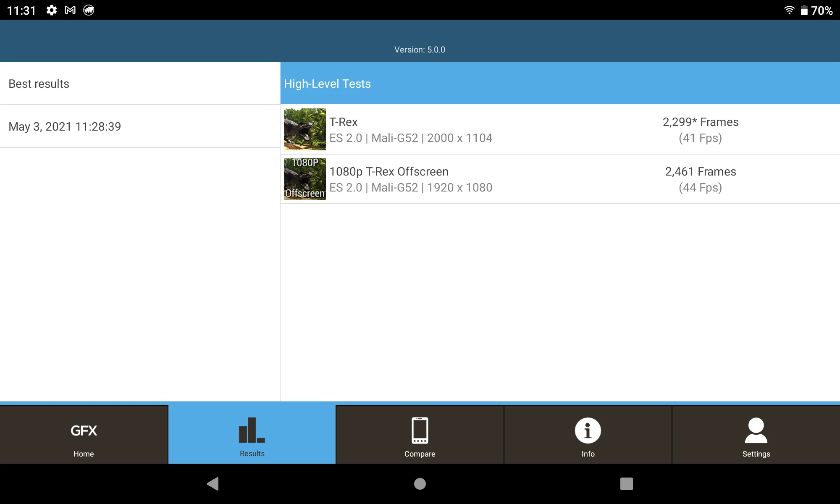Click the T-Rex test thumbnail
This screenshot has height=504, width=840.
pos(304,129)
